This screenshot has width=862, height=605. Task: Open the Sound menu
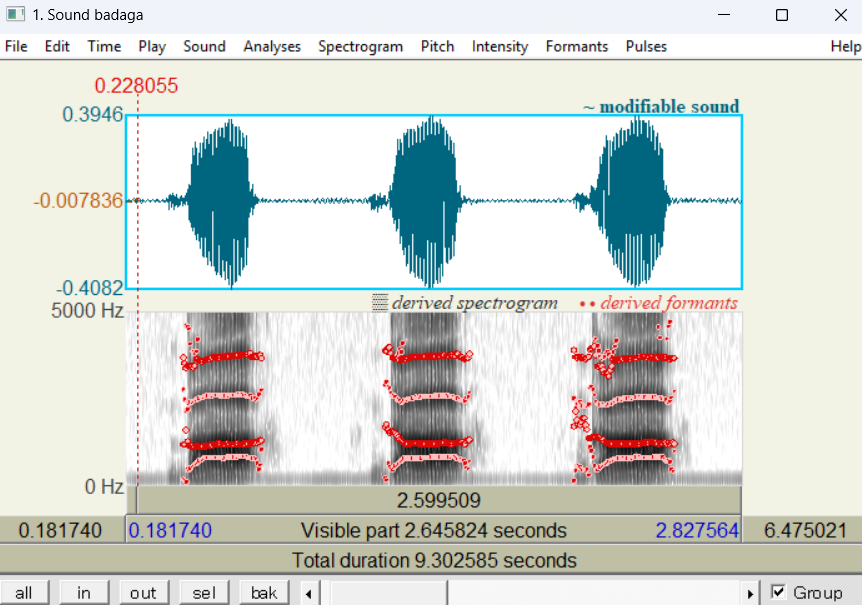click(x=205, y=47)
